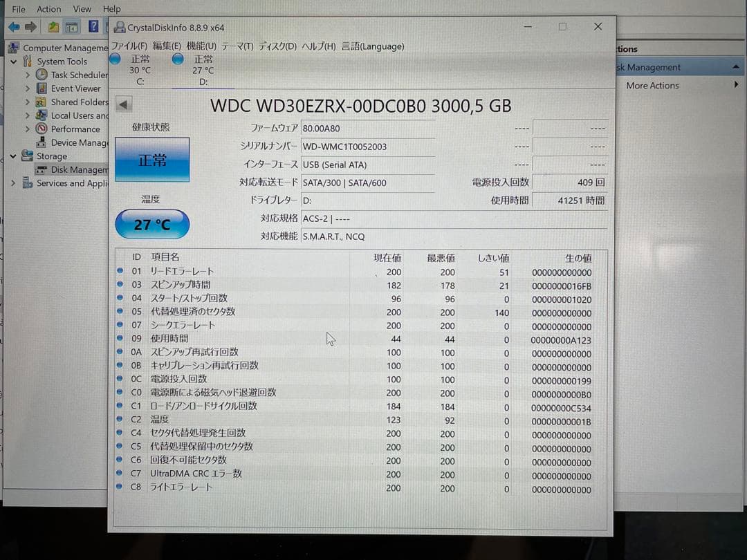Click the More Actions link

[x=652, y=85]
